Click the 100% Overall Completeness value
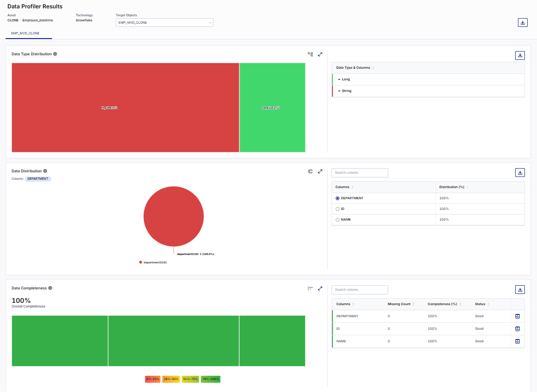537x392 pixels. [21, 301]
